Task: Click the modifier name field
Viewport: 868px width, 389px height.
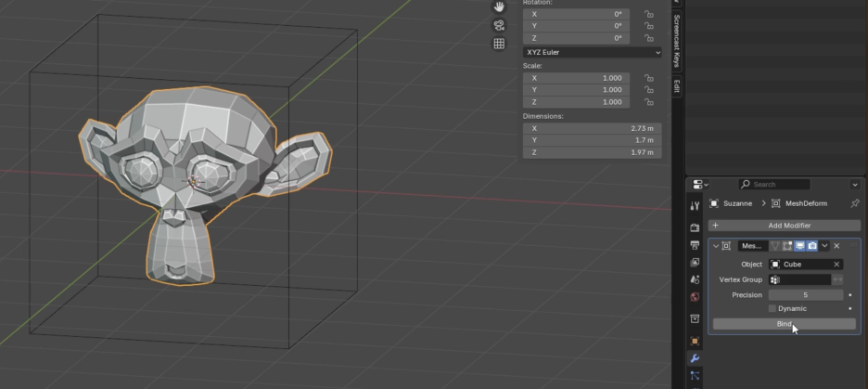Action: tap(752, 246)
